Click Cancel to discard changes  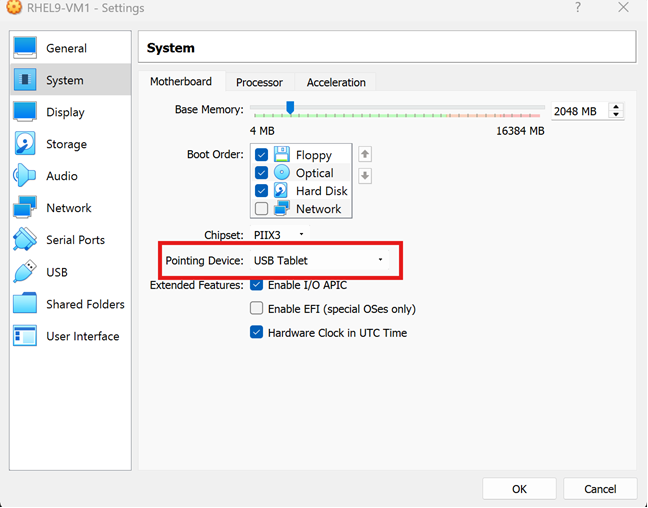[600, 489]
